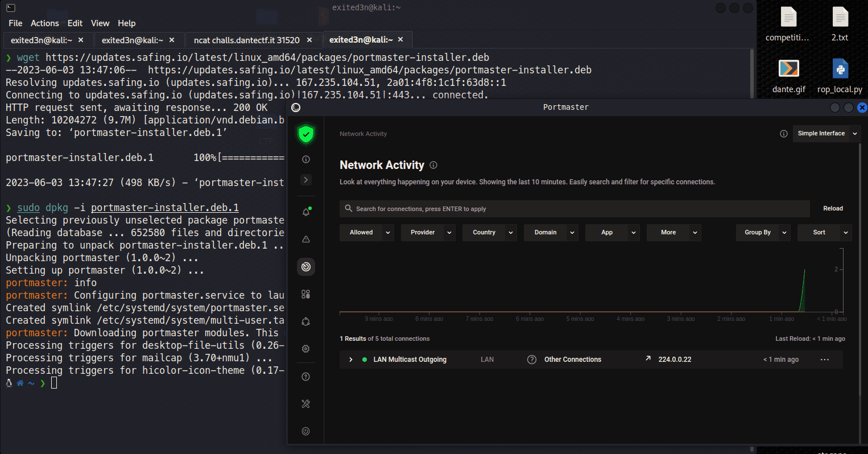This screenshot has width=868, height=454.
Task: Open the Apps grid icon in sidebar
Action: pyautogui.click(x=306, y=294)
